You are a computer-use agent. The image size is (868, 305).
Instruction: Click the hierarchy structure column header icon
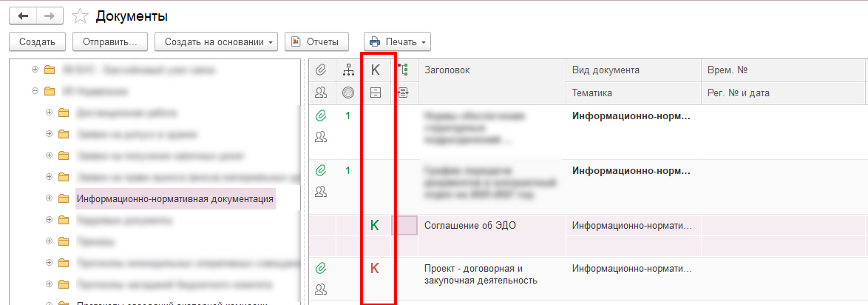pos(348,70)
